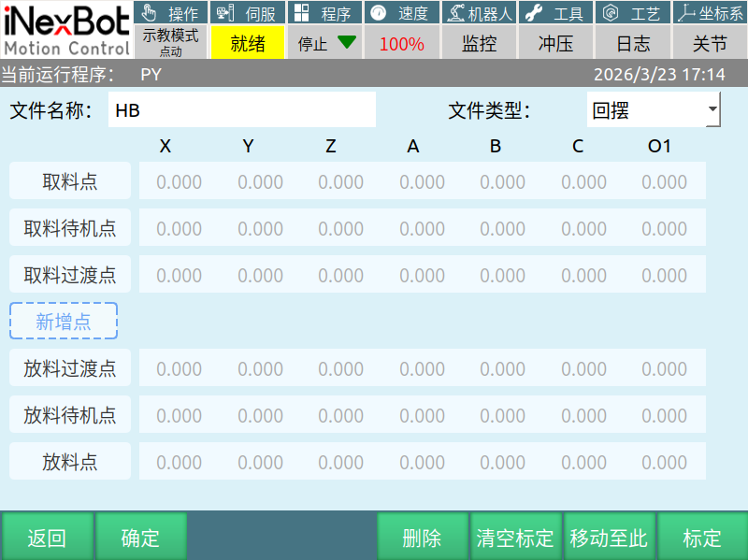Expand the 停止 run state dropdown
This screenshot has width=748, height=560.
point(324,43)
